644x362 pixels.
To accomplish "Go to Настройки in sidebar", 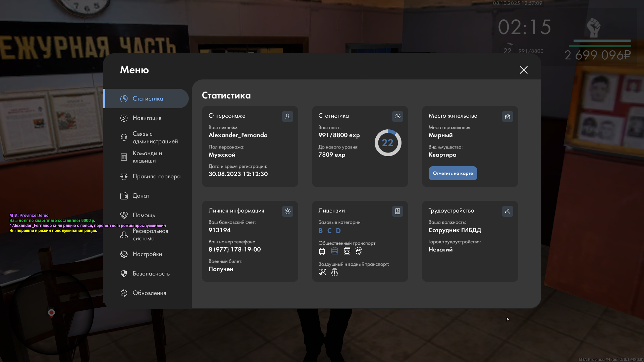I will 147,254.
